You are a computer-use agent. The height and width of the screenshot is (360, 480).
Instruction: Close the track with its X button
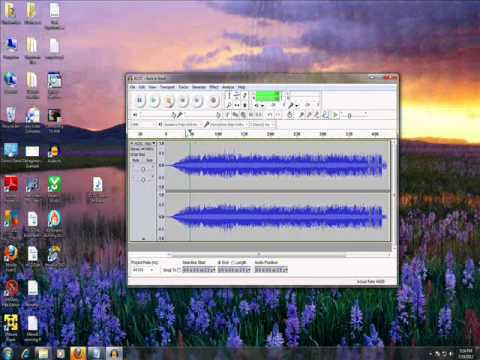click(x=132, y=143)
